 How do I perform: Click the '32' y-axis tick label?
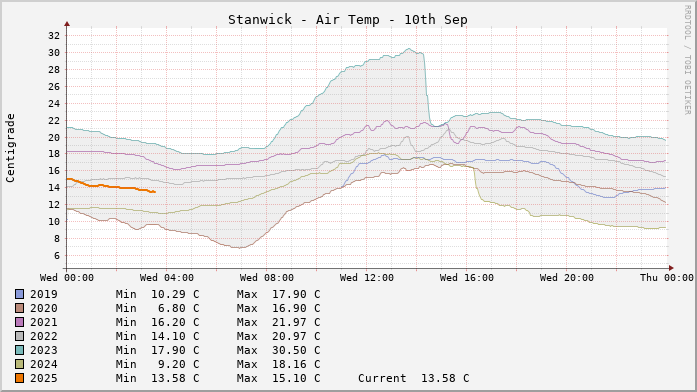coord(54,36)
